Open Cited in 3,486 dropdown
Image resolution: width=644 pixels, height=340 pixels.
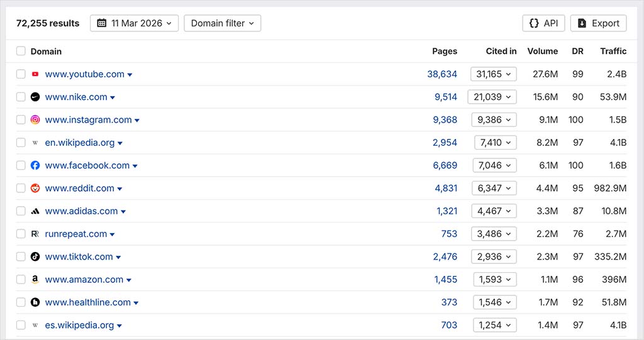pyautogui.click(x=494, y=234)
